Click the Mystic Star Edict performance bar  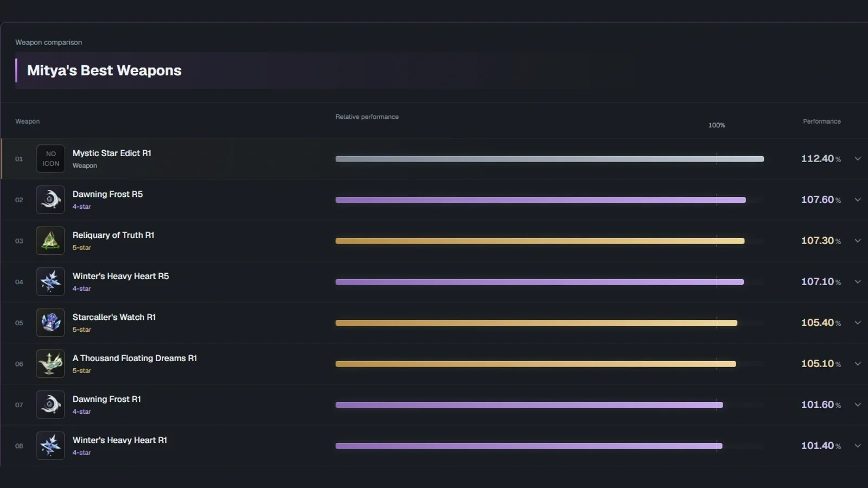[x=550, y=159]
